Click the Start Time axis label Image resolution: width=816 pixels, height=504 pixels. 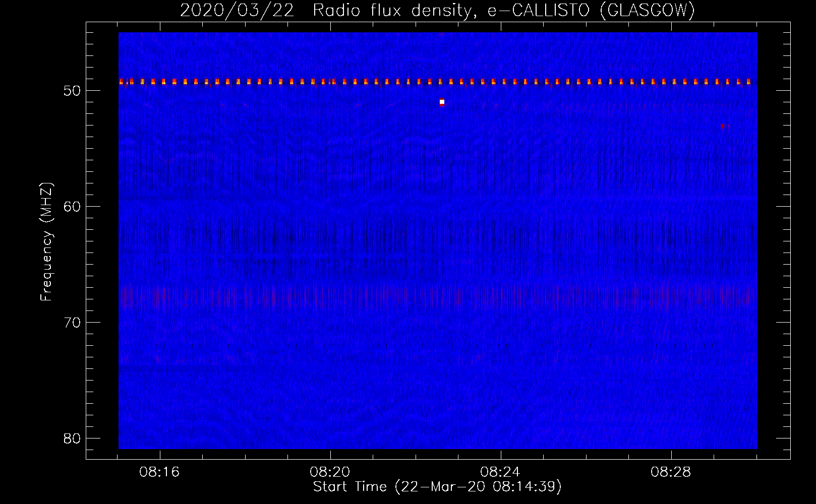437,487
